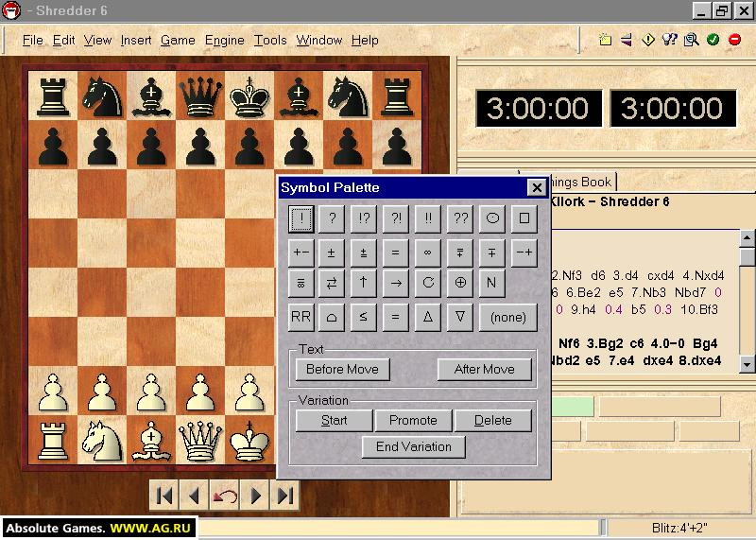Screen dimensions: 756x540
Task: Click the 'Blitz:4'+2"' status bar entry
Action: coord(679,528)
